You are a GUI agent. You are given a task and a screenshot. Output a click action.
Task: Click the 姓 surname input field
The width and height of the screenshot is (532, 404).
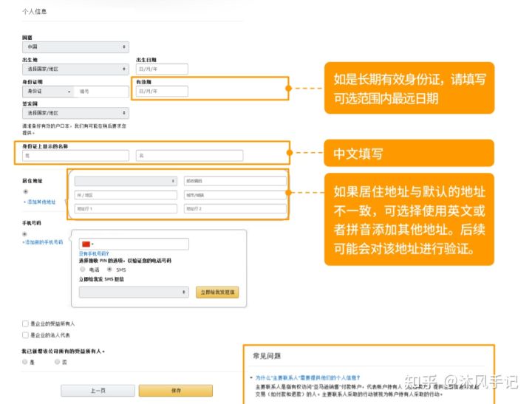(75, 156)
